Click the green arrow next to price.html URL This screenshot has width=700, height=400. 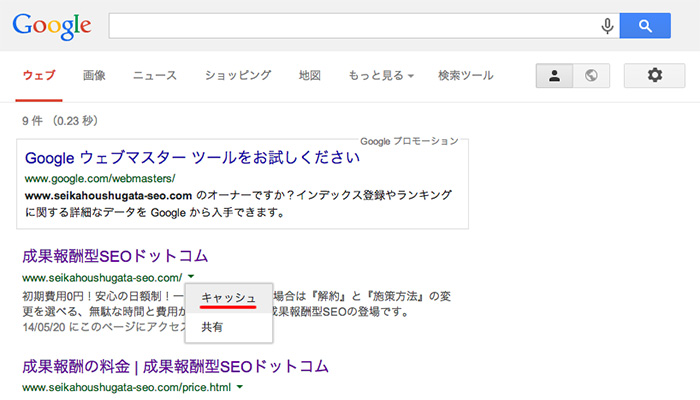[x=240, y=387]
